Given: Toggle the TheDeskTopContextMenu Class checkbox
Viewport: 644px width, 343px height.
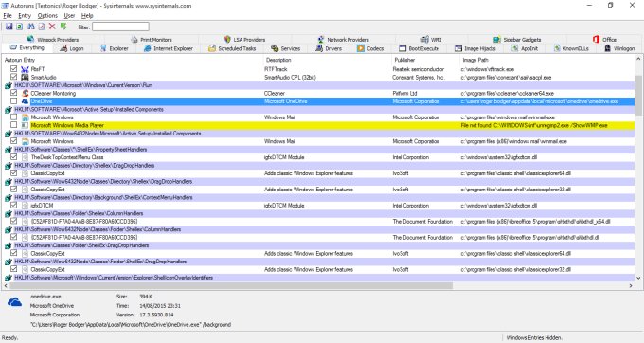Looking at the screenshot, I should pyautogui.click(x=13, y=157).
